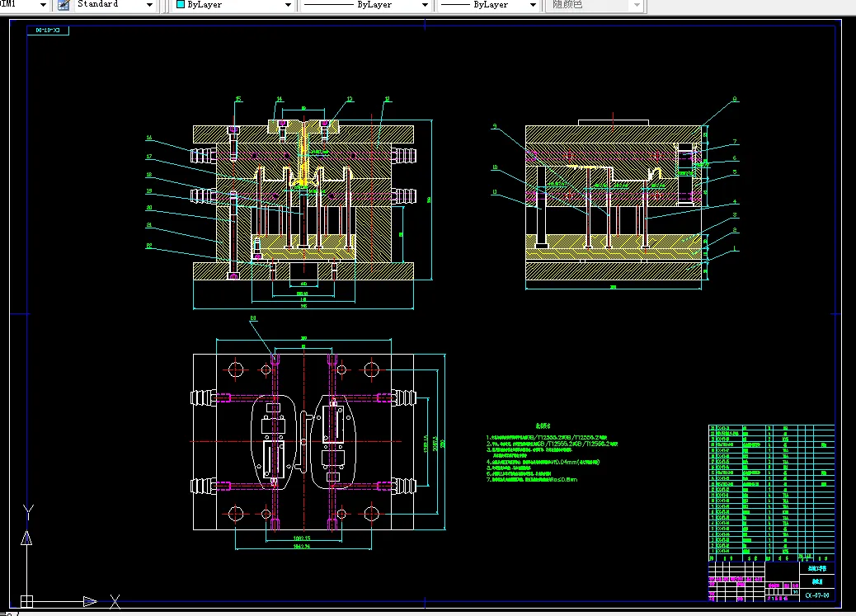Select part balloon number 21
This screenshot has height=616, width=856.
[x=149, y=225]
